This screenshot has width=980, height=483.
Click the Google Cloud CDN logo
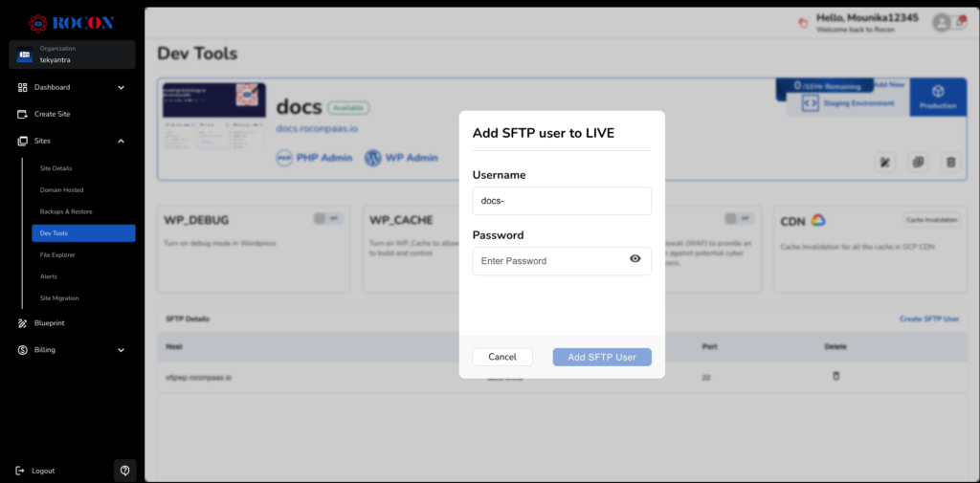pos(819,220)
